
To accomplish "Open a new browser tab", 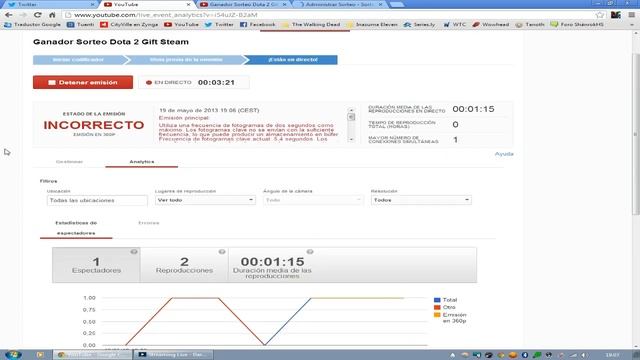I will click(x=396, y=4).
